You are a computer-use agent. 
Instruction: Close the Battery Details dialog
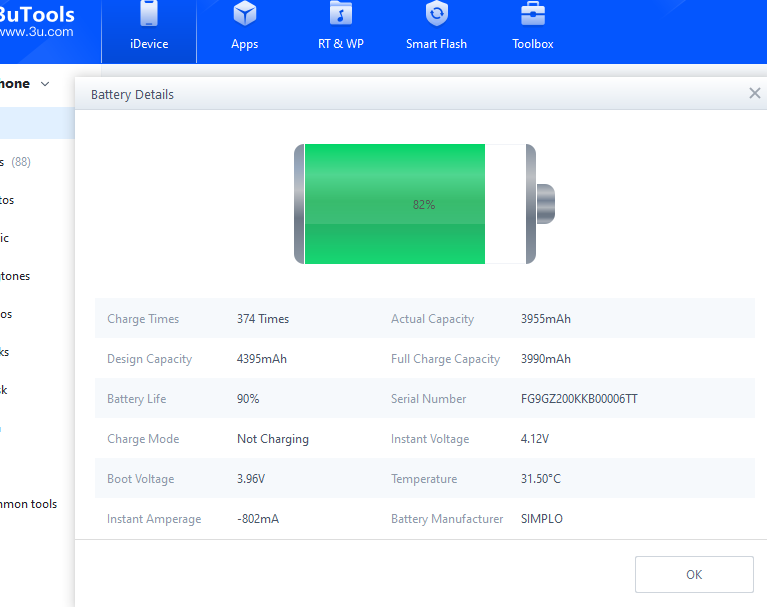(755, 93)
